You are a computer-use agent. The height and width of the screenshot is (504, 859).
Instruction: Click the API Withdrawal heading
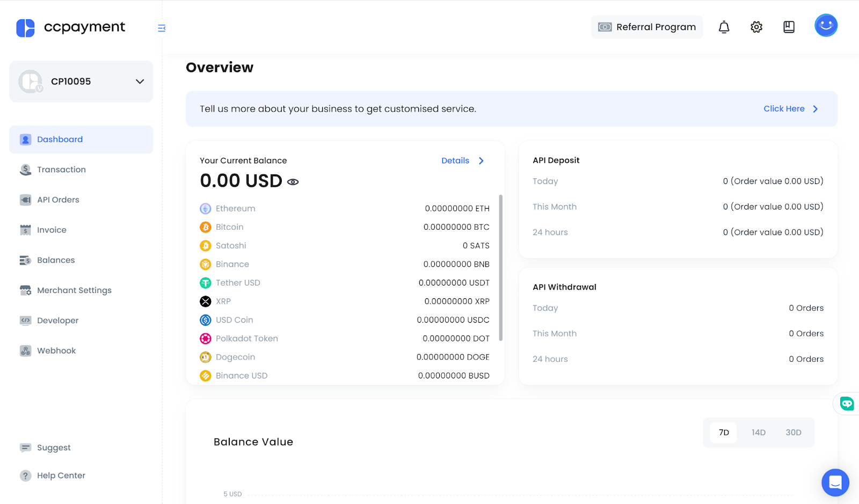point(564,287)
